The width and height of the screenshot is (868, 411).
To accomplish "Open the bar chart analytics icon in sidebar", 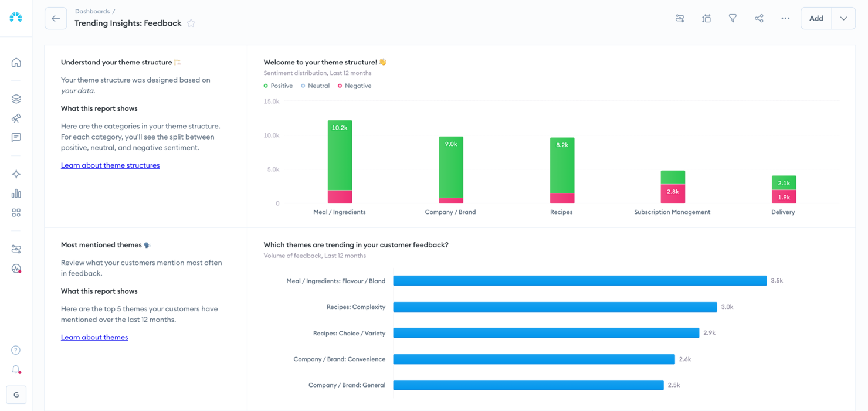I will click(x=16, y=193).
